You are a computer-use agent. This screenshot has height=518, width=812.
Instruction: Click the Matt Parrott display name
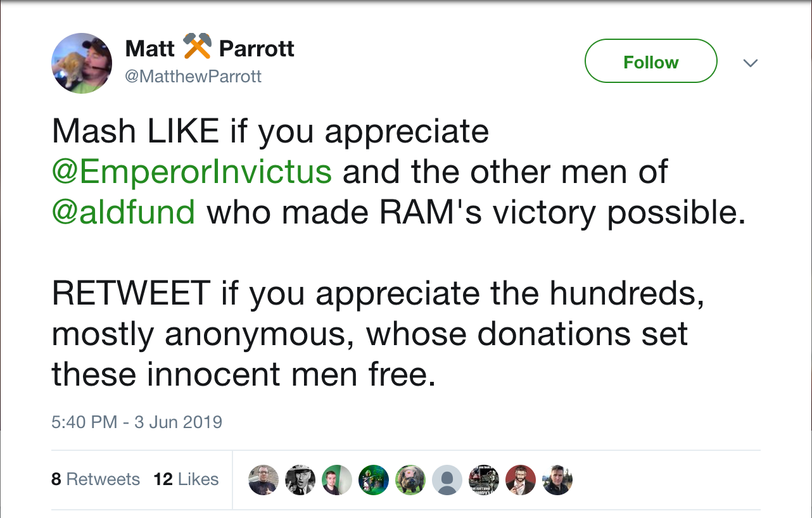click(x=210, y=48)
